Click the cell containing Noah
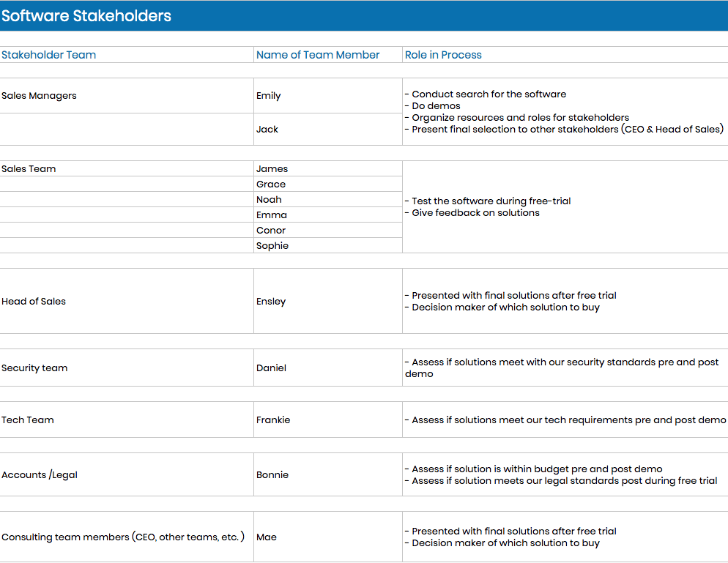Viewport: 728px width, 563px height. tap(328, 200)
